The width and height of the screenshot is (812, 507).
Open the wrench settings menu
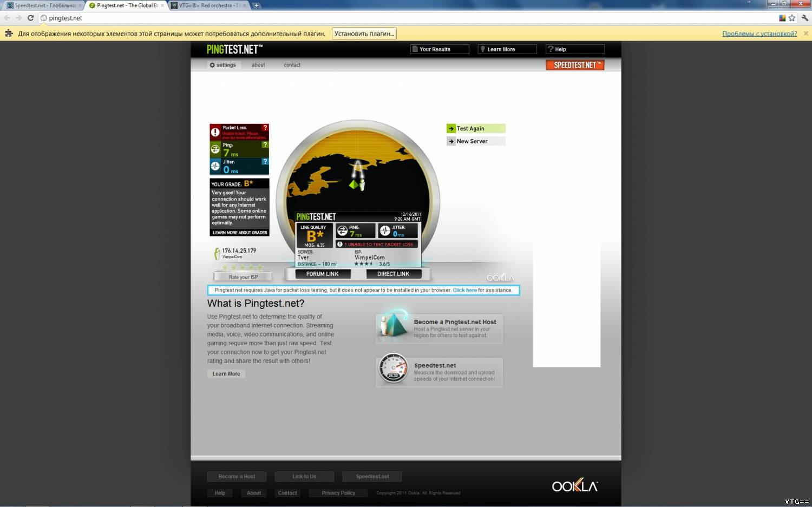[x=805, y=18]
